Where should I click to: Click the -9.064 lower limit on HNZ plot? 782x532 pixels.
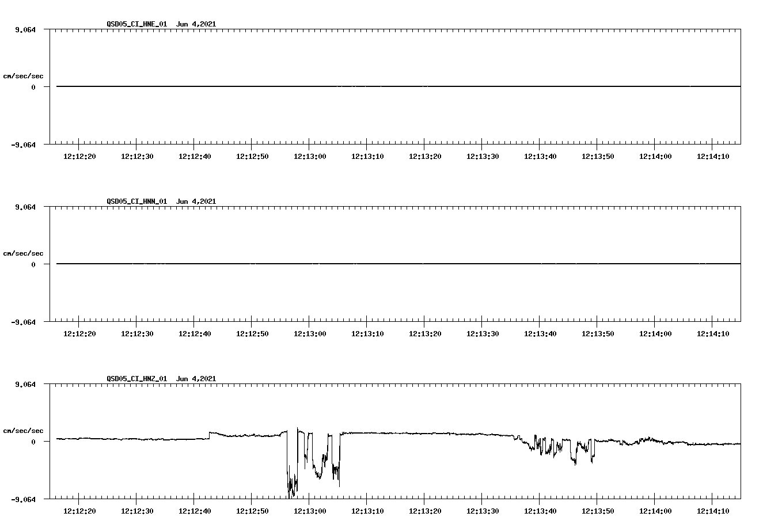point(24,499)
